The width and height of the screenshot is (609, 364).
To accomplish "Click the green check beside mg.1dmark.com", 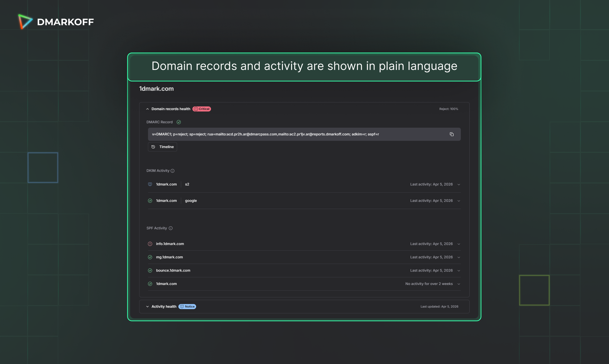I will pos(150,257).
